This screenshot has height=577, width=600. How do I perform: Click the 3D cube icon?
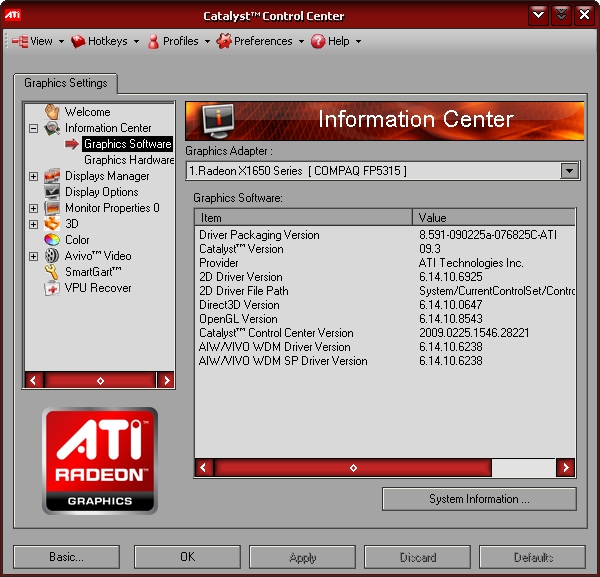(x=52, y=224)
